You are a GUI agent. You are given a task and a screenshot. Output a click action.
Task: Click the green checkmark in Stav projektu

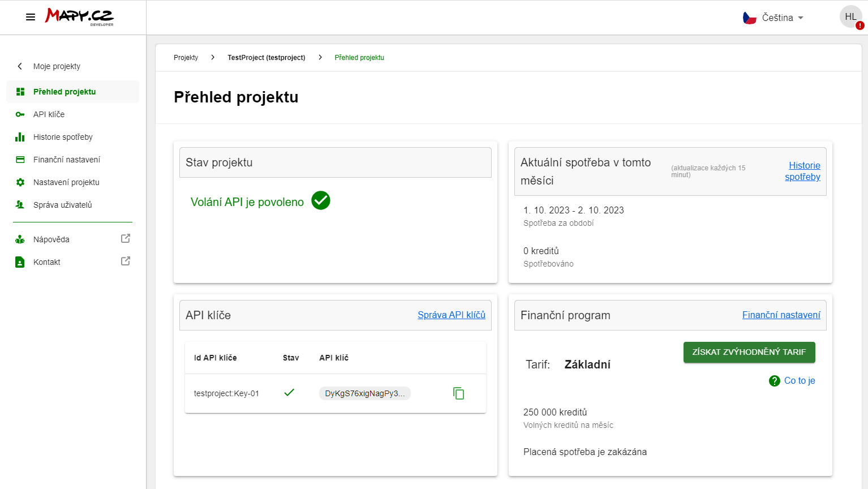tap(321, 200)
